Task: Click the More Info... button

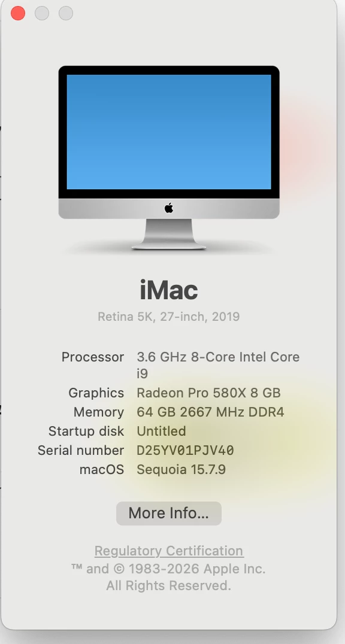Action: click(x=168, y=513)
